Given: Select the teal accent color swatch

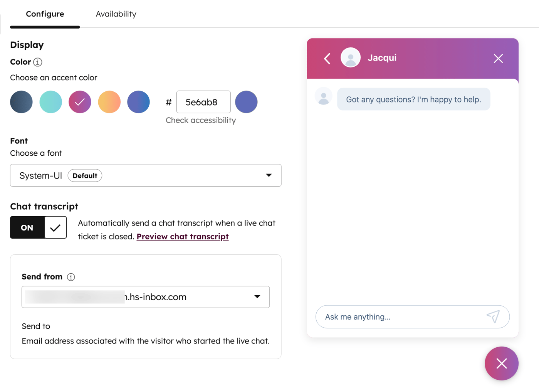Looking at the screenshot, I should pos(50,102).
